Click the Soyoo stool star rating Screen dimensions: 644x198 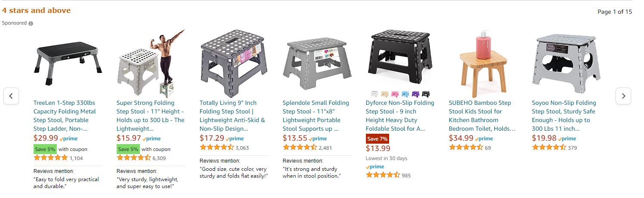tap(549, 148)
